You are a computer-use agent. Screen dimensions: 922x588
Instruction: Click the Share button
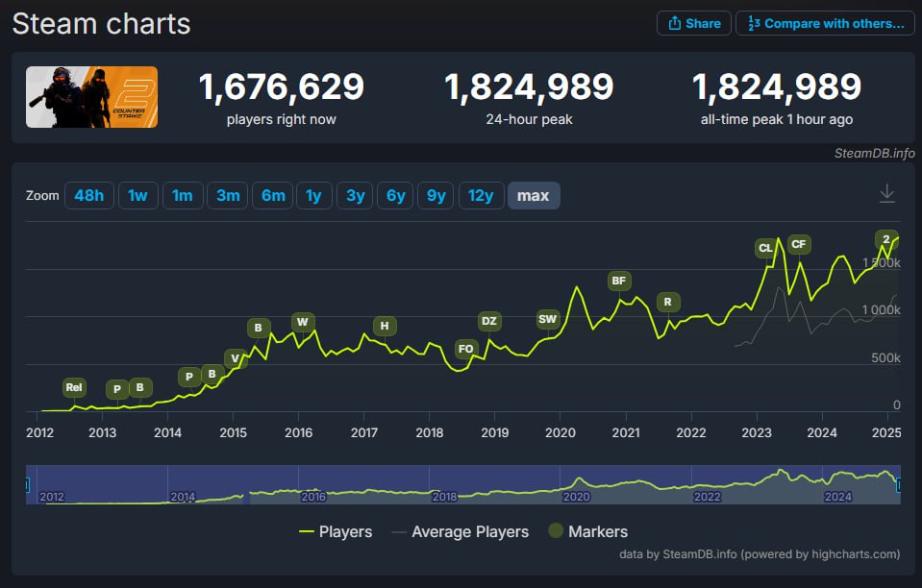[x=693, y=23]
